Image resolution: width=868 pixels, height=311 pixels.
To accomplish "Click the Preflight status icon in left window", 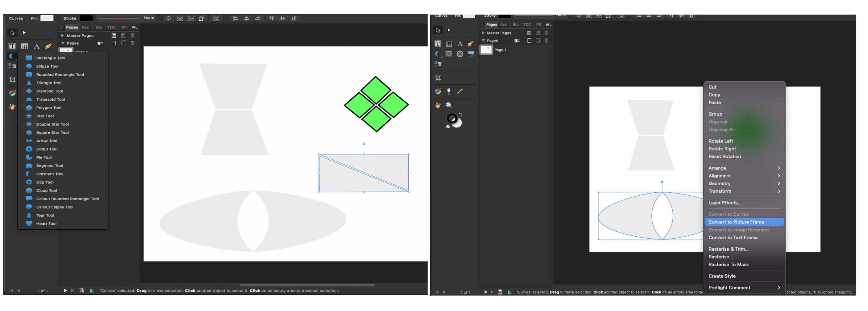I will click(92, 291).
